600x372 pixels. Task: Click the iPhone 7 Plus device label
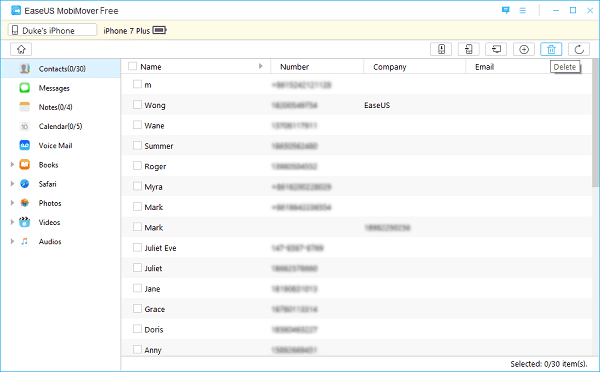pyautogui.click(x=127, y=31)
